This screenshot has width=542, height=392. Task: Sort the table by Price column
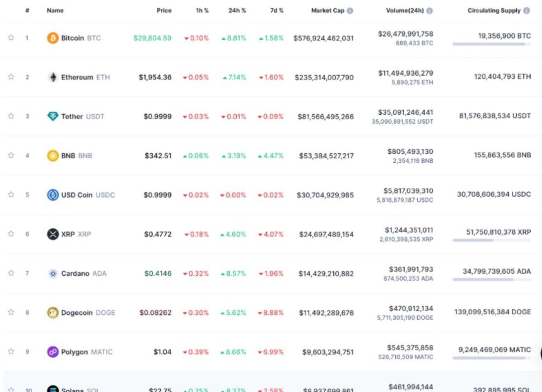tap(164, 10)
